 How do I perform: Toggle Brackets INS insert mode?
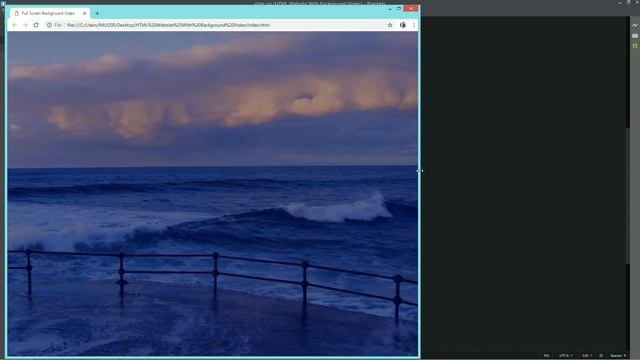coord(547,356)
